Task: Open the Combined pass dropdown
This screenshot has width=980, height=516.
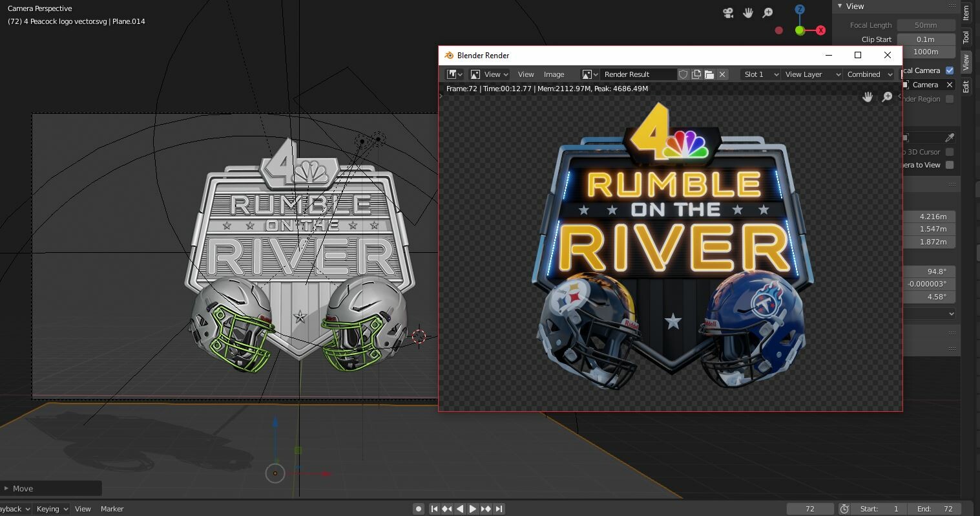Action: pyautogui.click(x=869, y=74)
